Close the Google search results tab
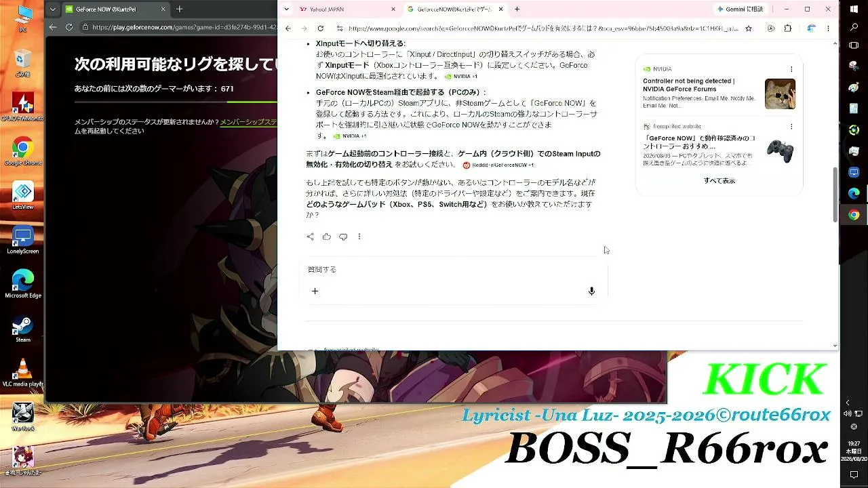The image size is (868, 488). 501,9
